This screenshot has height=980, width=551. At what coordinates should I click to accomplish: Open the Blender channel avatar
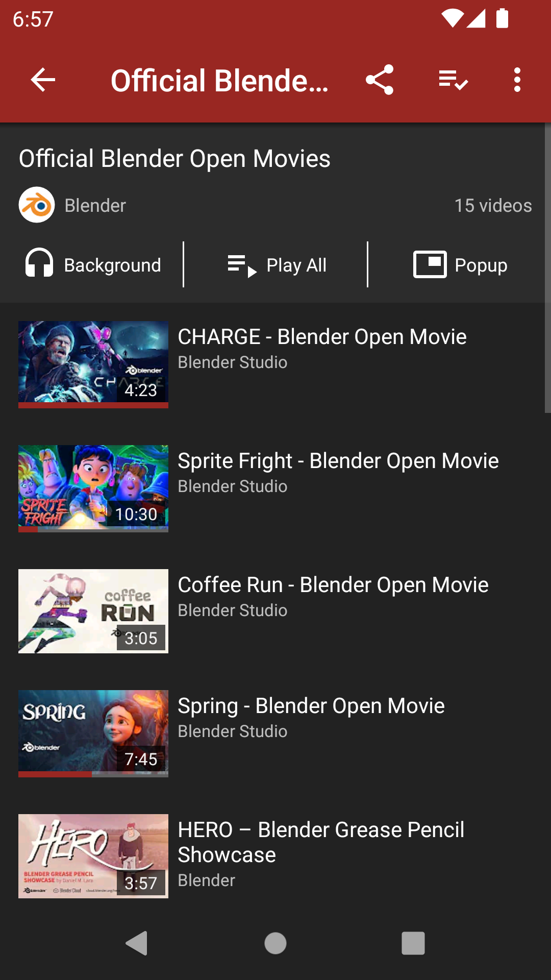[x=37, y=205]
